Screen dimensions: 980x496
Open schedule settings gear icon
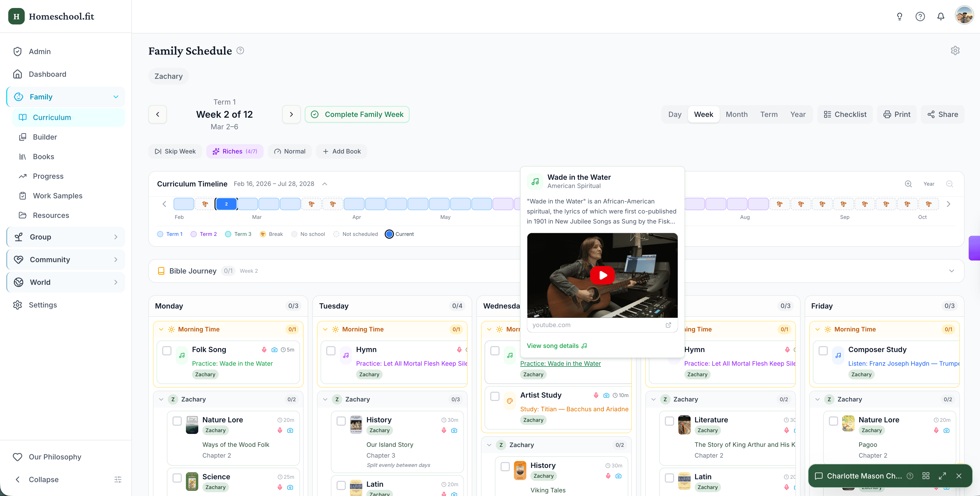tap(955, 50)
